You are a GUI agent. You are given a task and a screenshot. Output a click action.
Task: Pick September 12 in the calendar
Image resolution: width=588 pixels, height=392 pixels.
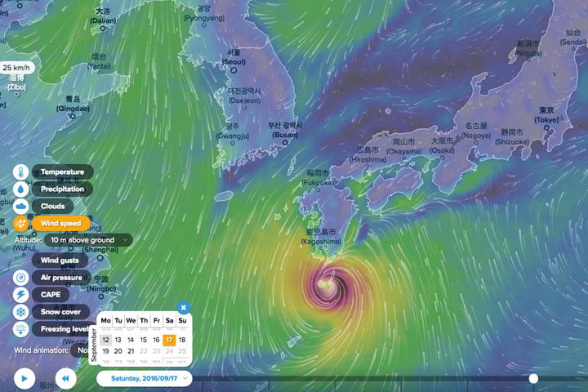tap(106, 340)
